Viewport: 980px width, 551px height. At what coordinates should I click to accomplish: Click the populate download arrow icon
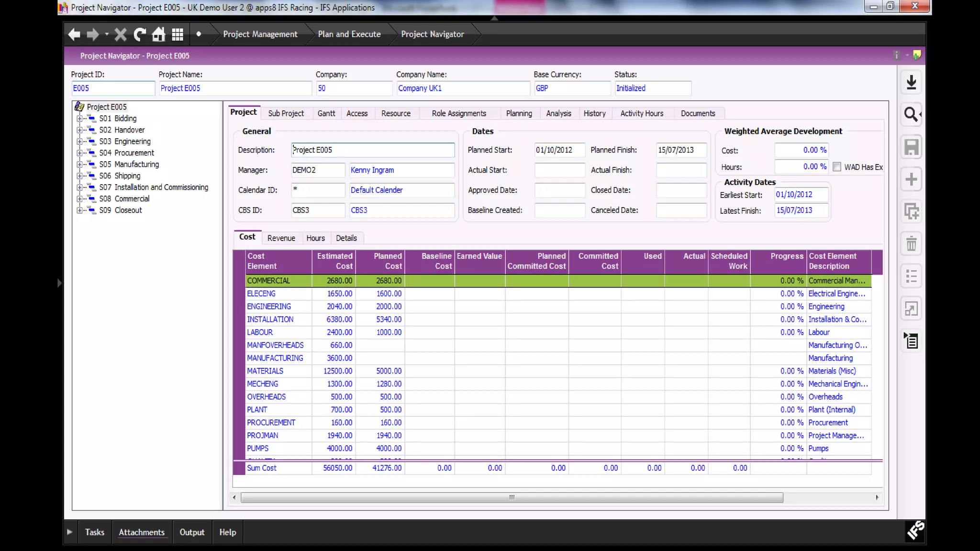coord(911,82)
